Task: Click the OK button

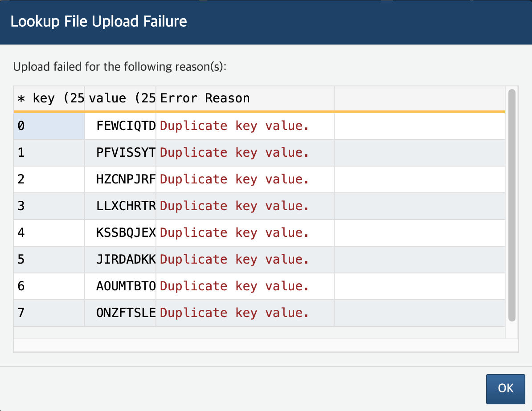Action: click(505, 389)
